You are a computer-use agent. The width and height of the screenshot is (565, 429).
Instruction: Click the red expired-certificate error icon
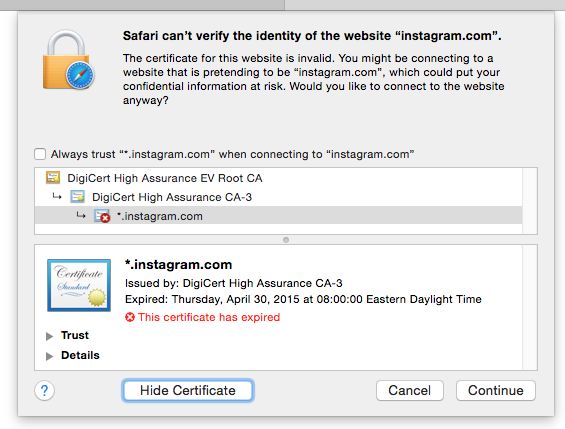pyautogui.click(x=130, y=317)
